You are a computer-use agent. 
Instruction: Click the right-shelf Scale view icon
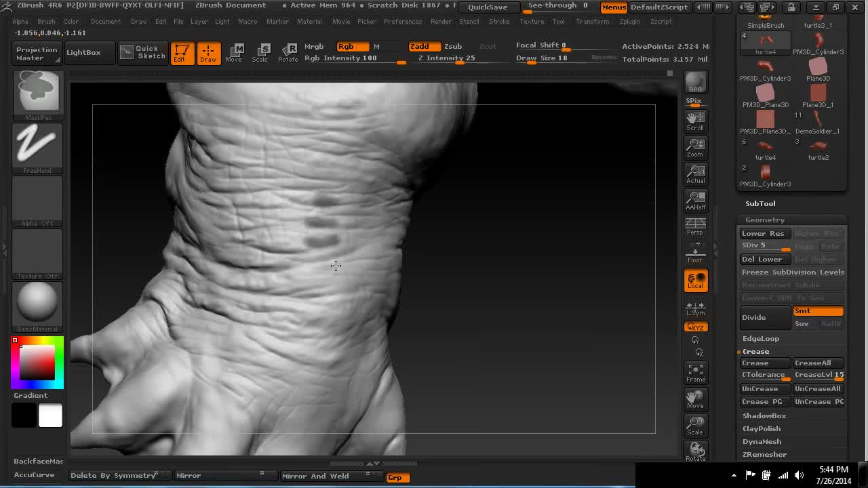[695, 426]
